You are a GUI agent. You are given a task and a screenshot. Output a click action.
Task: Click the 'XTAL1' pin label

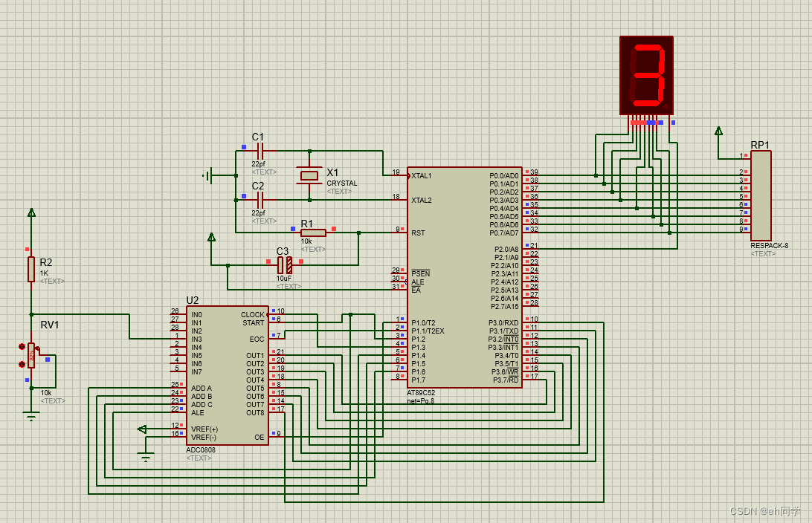(421, 176)
